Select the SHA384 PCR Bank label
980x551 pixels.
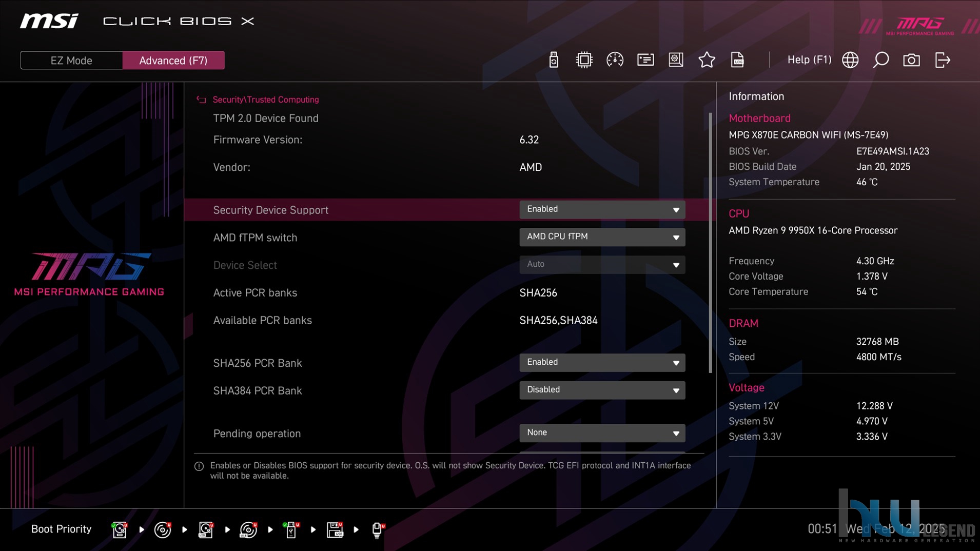[x=257, y=391]
